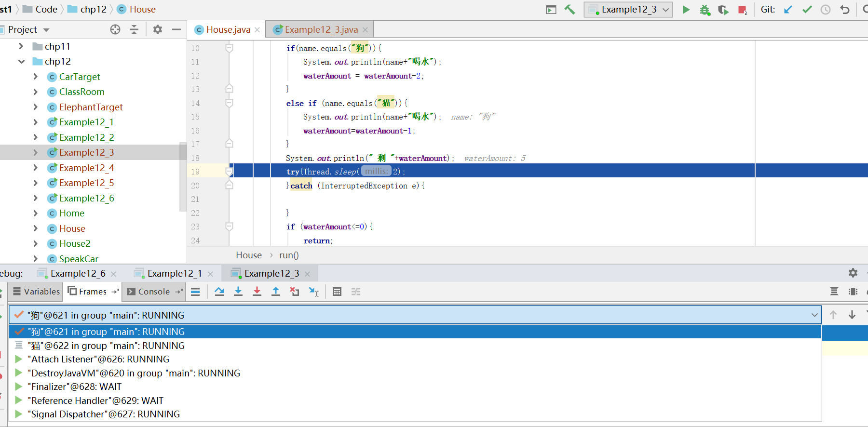The width and height of the screenshot is (868, 427).
Task: Click Step Over in debugger toolbar
Action: tap(219, 292)
